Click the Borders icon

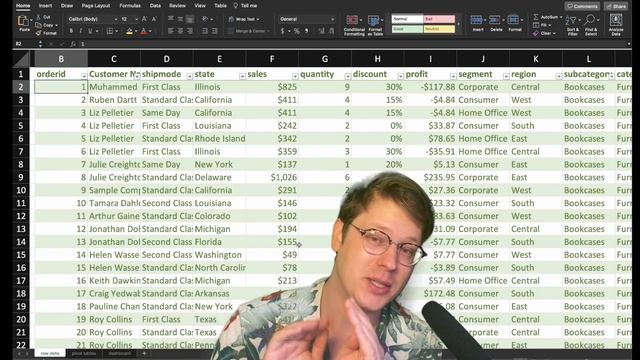click(109, 31)
